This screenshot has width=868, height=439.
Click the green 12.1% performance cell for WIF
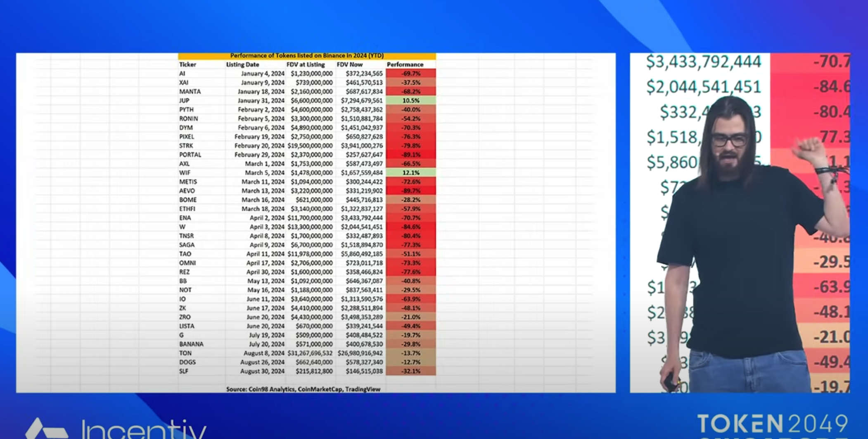point(410,173)
